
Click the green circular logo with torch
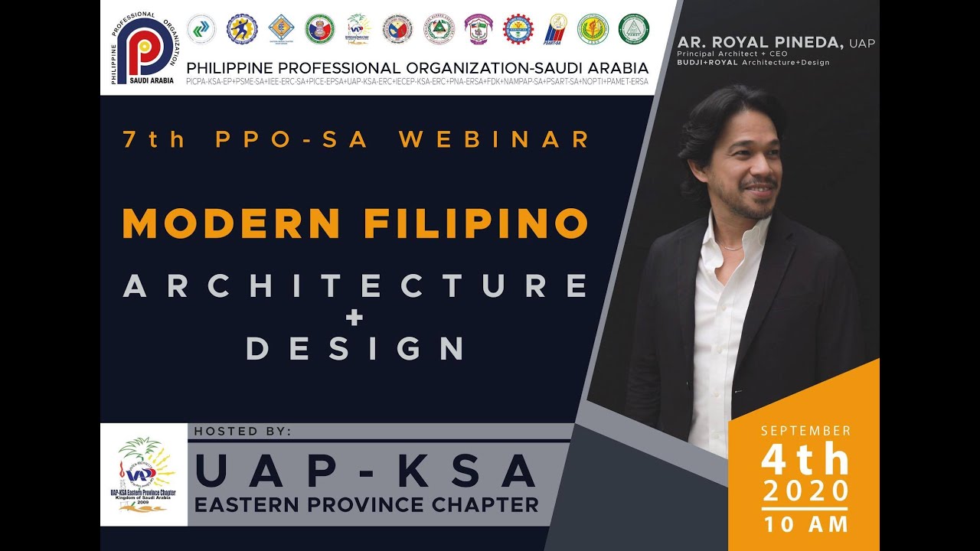click(593, 29)
